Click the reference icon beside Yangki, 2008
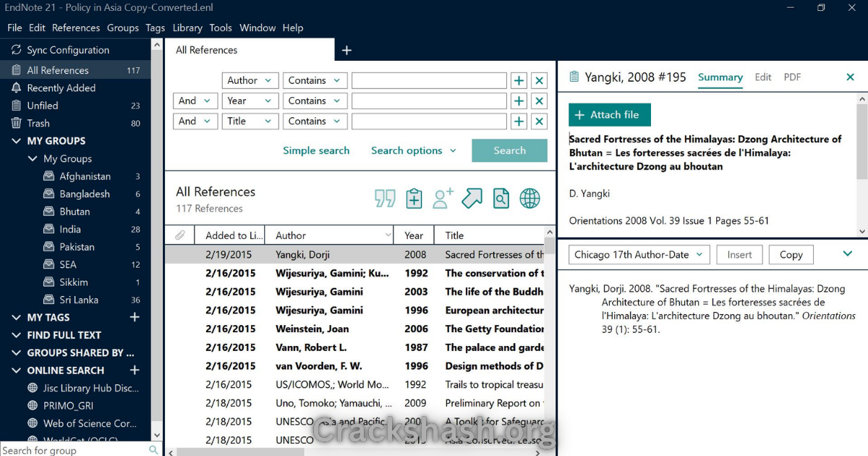 click(574, 77)
